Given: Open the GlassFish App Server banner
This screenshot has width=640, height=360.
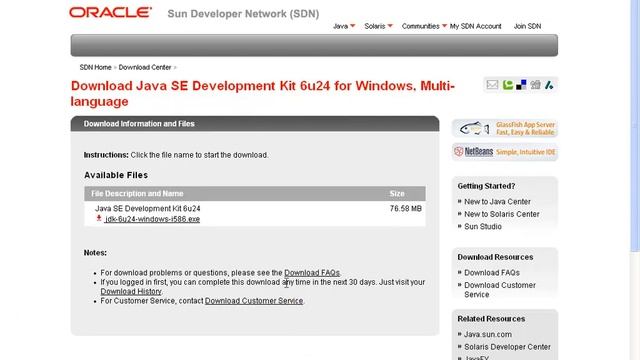Looking at the screenshot, I should pyautogui.click(x=505, y=129).
